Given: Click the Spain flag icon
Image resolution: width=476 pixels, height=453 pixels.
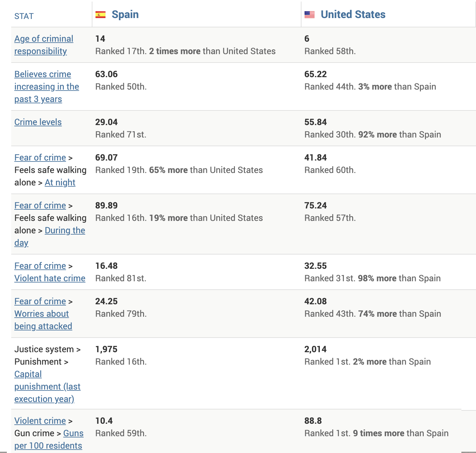Looking at the screenshot, I should tap(100, 15).
